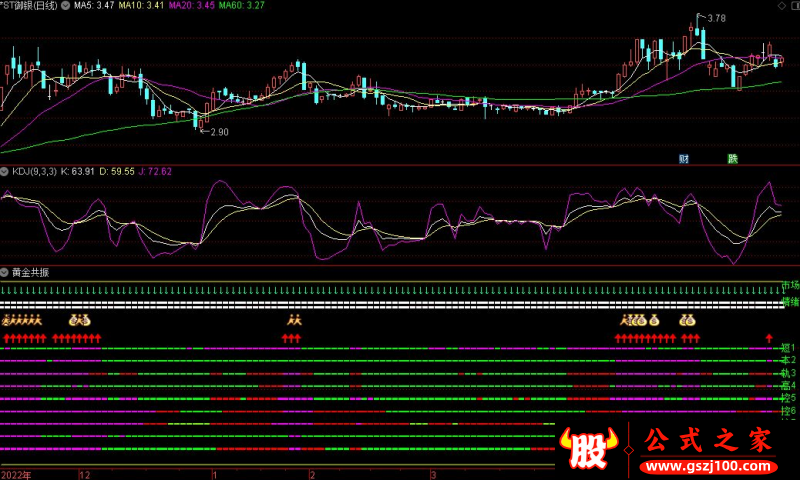Click the lone red arrow at far right

click(769, 339)
